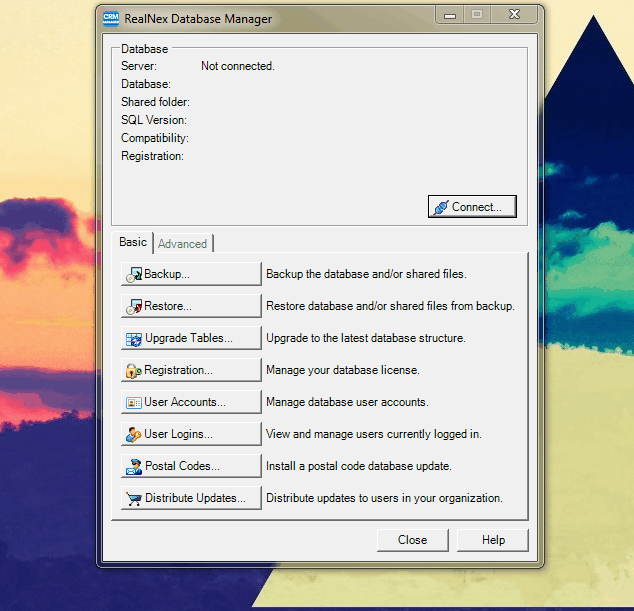Click the Close button at bottom

click(412, 540)
